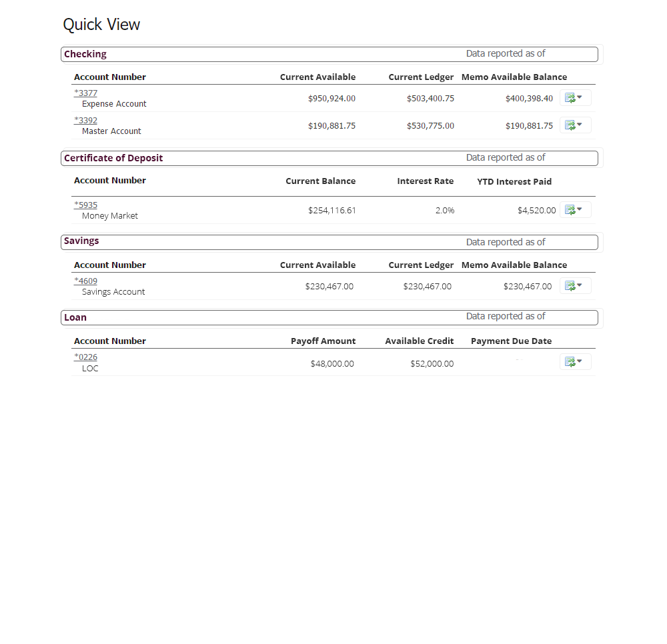Image resolution: width=667 pixels, height=644 pixels.
Task: View certificate of deposit account *5935
Action: point(86,205)
